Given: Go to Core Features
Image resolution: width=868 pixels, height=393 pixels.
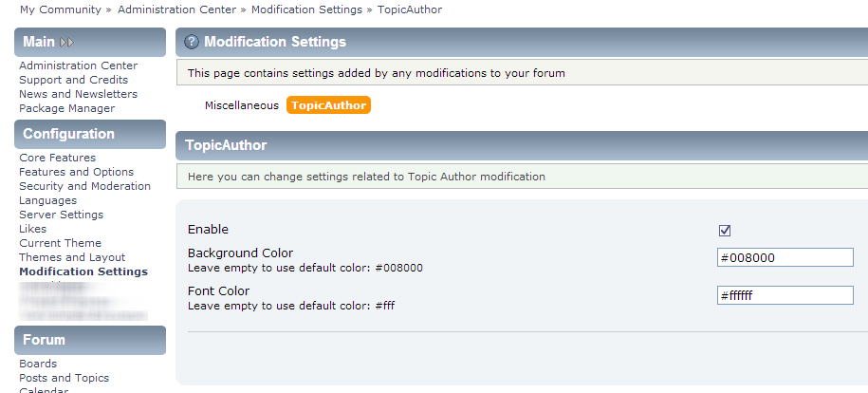Looking at the screenshot, I should pos(57,158).
